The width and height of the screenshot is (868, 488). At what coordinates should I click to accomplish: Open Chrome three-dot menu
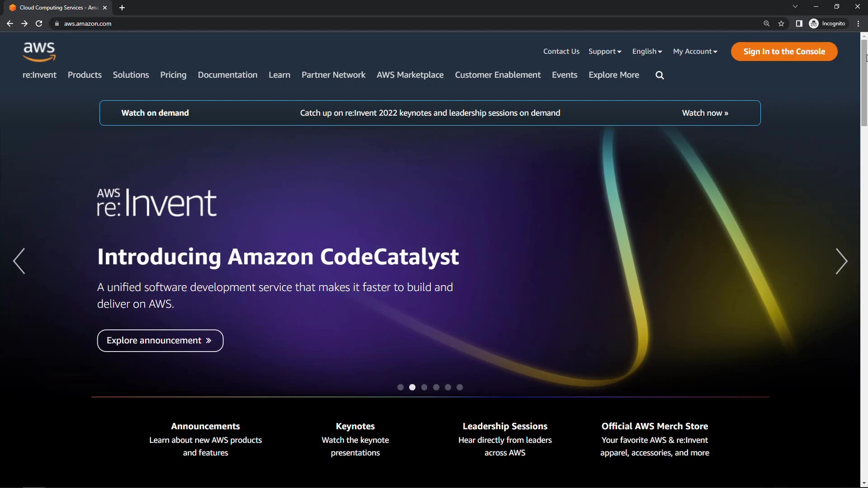[858, 23]
